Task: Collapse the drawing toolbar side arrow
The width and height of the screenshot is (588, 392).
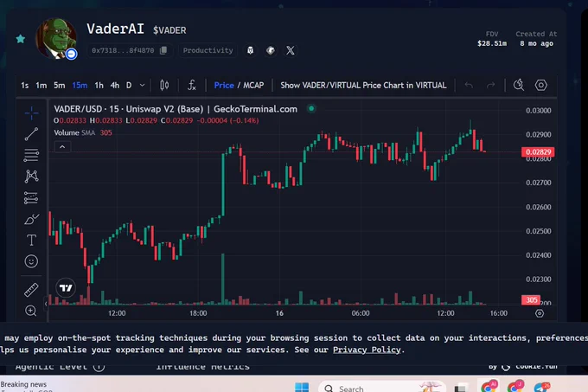Action: 46,304
